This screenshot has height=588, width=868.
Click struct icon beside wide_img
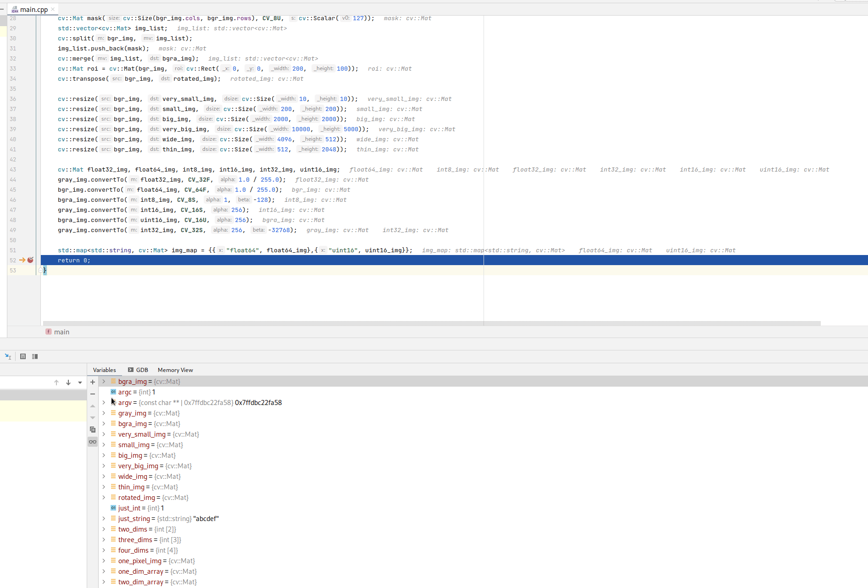[x=113, y=476]
